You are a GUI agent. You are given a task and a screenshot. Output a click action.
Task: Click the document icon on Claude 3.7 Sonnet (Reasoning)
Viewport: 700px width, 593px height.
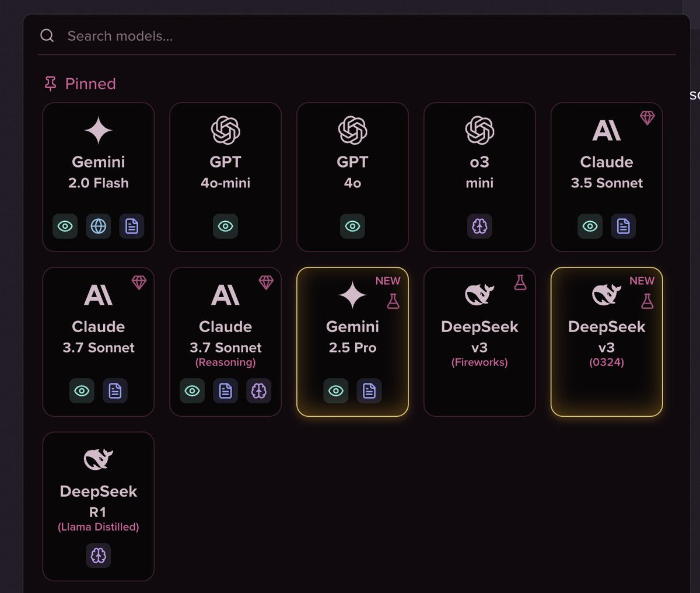point(225,390)
